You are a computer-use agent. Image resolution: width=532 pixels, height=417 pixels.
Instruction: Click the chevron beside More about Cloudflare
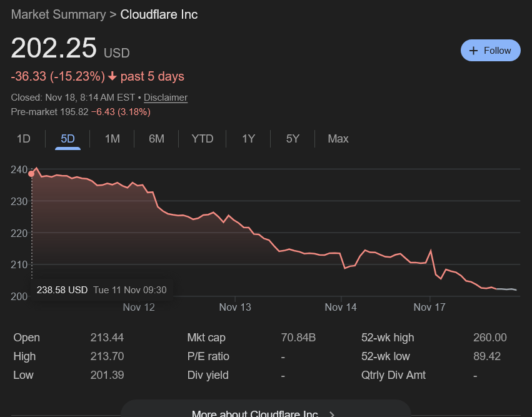(332, 414)
